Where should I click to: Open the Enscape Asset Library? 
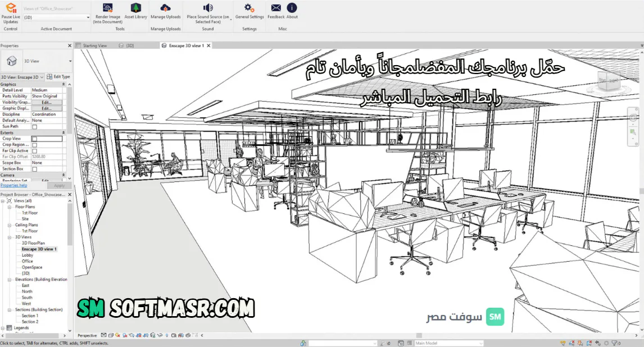pyautogui.click(x=135, y=11)
